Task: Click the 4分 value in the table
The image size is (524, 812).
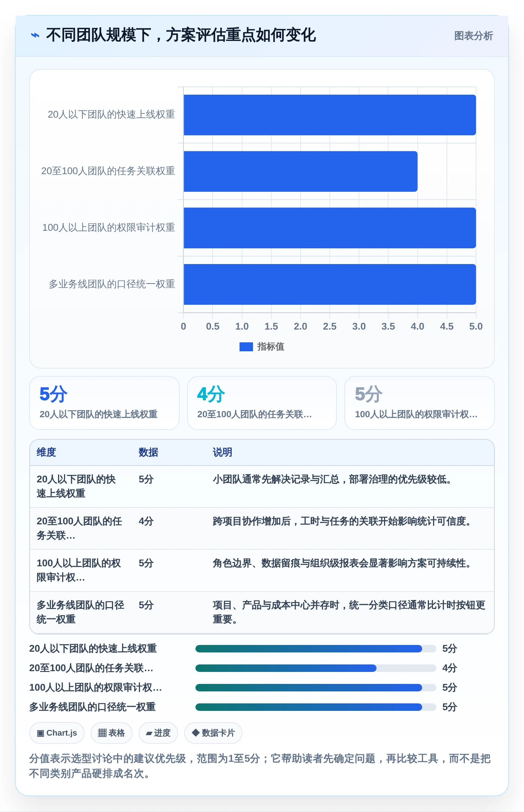Action: [146, 521]
